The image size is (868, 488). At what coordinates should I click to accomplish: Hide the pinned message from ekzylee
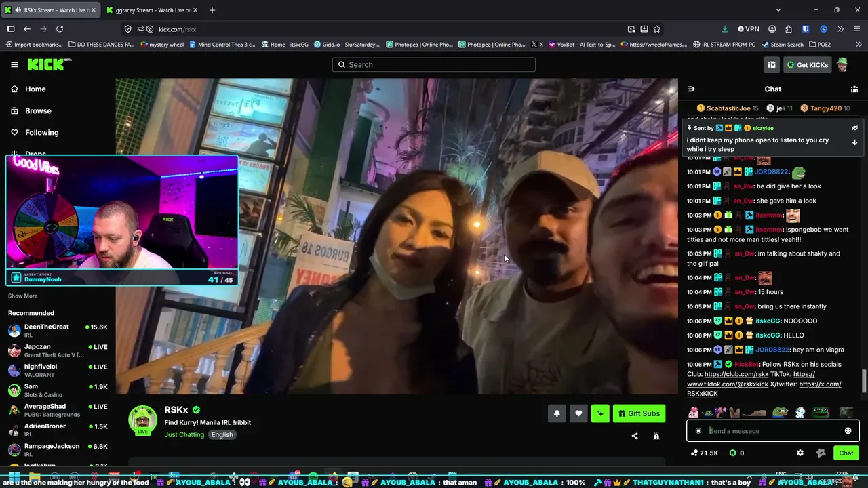point(854,128)
